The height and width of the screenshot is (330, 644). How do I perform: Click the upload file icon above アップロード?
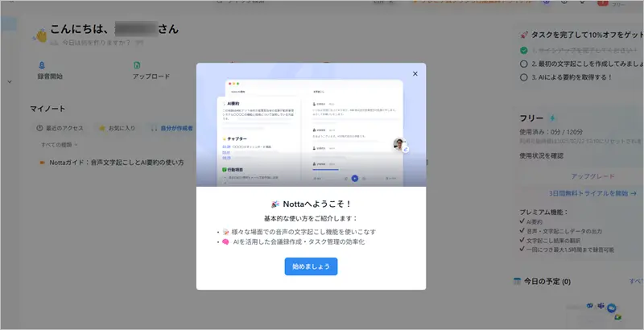pyautogui.click(x=137, y=65)
